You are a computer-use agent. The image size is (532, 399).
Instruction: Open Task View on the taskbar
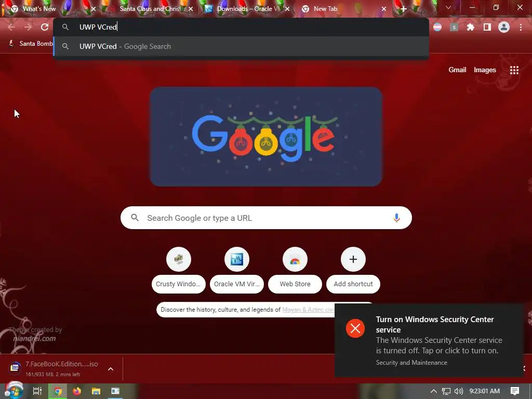(37, 391)
